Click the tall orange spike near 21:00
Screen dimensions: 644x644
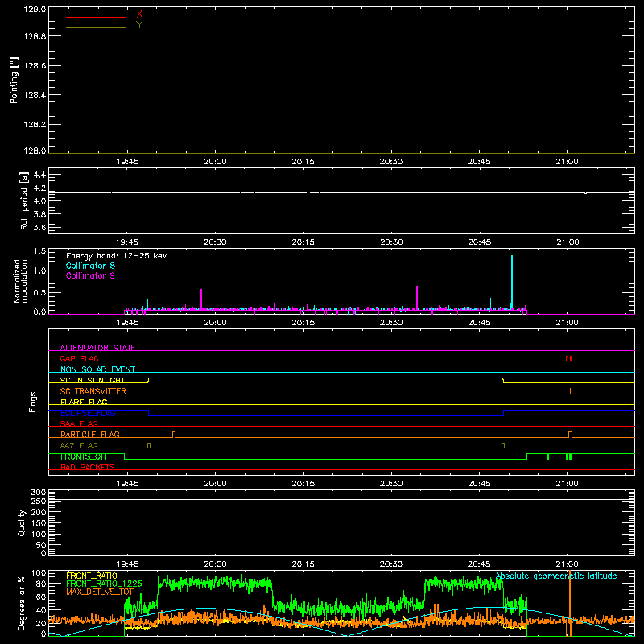click(570, 601)
